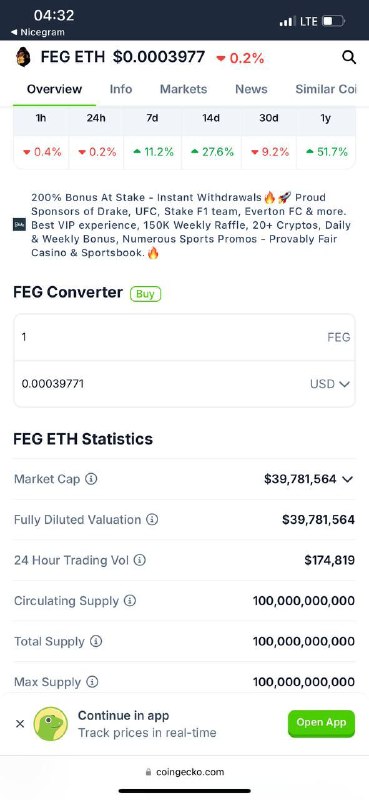Image resolution: width=369 pixels, height=800 pixels.
Task: Open 24 Hour Trading Vol info icon
Action: tap(139, 560)
